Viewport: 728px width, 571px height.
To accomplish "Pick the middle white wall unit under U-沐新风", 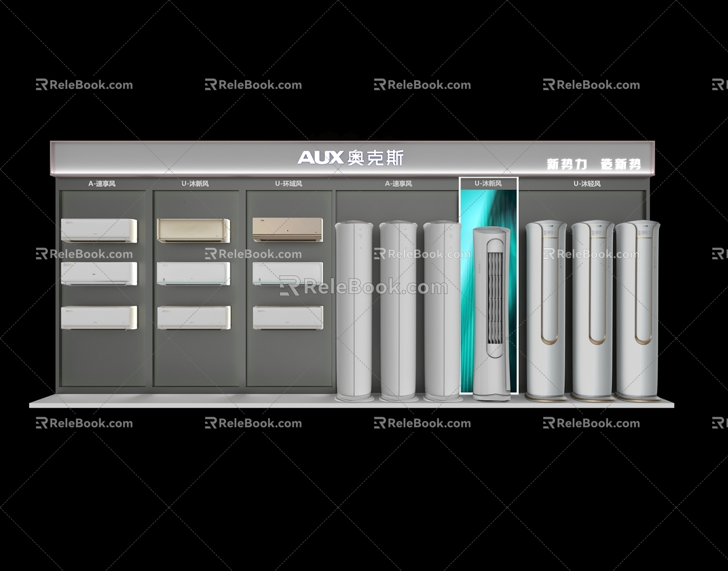I will tap(193, 274).
